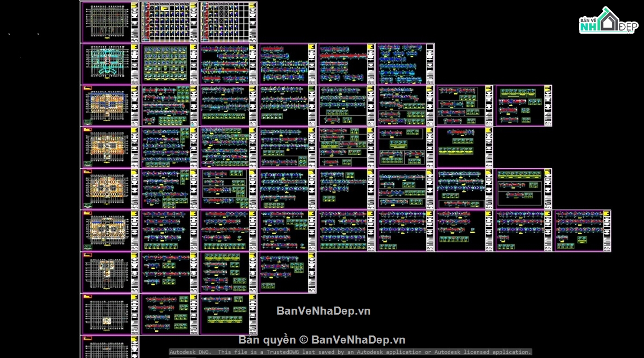Click the Autodesk DWG TrustedDWG status message

tap(350, 352)
